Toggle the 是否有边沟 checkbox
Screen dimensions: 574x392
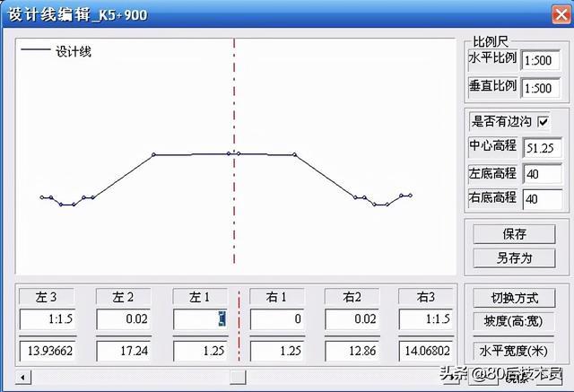point(544,121)
